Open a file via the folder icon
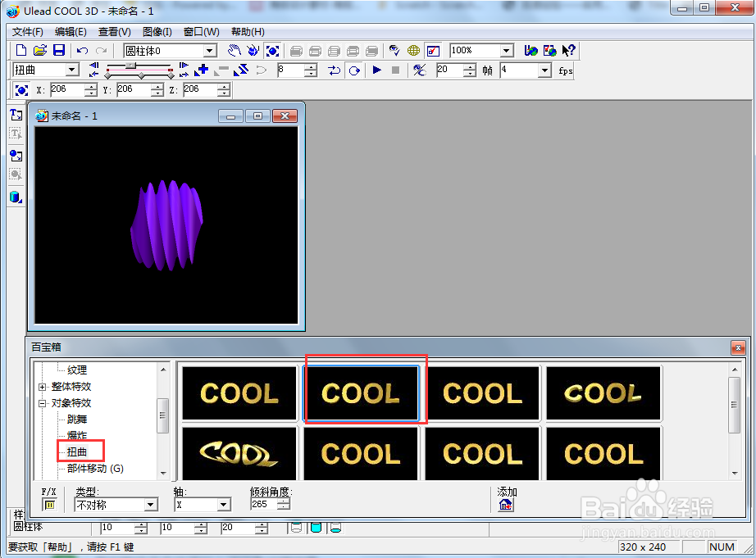The height and width of the screenshot is (558, 756). click(x=40, y=51)
